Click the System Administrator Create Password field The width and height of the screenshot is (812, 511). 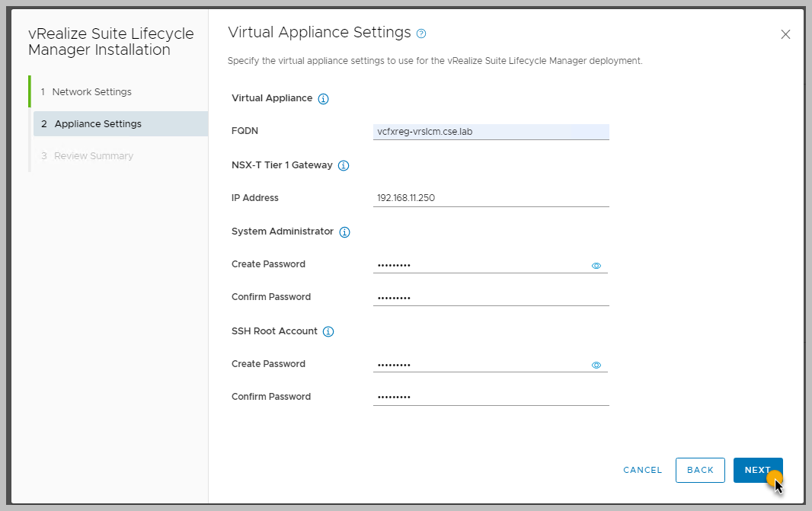480,265
